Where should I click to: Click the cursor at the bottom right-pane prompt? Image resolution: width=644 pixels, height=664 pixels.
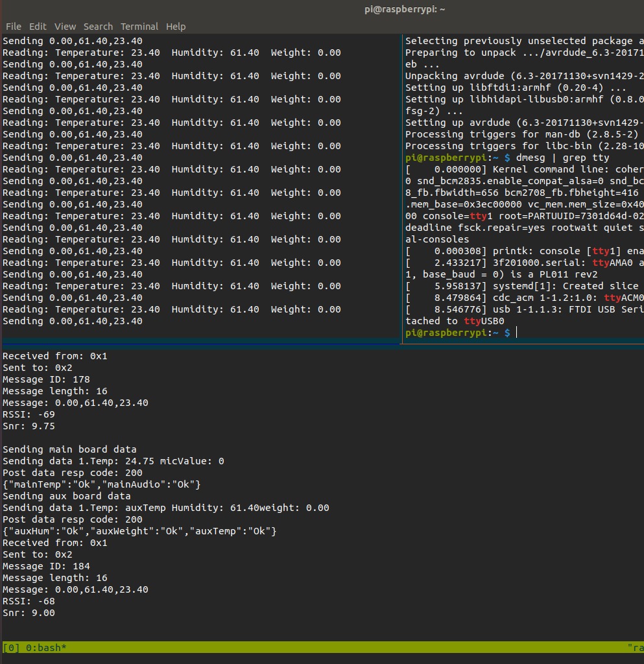click(517, 333)
